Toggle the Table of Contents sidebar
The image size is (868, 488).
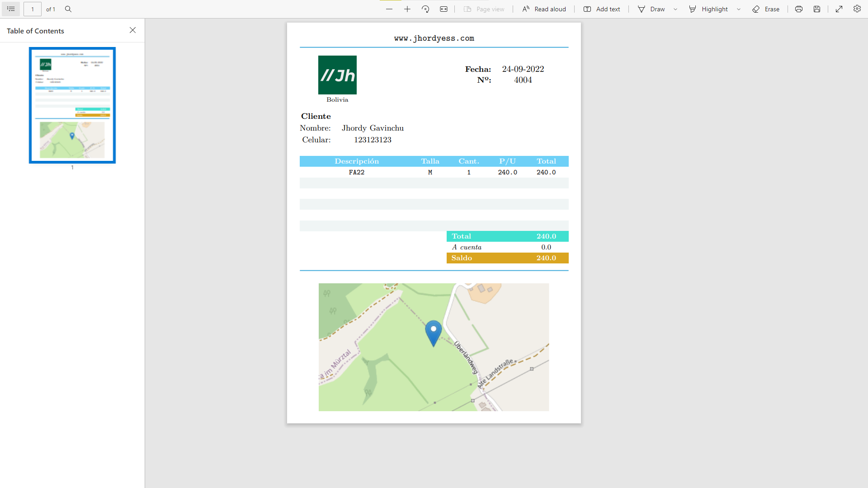click(x=10, y=9)
